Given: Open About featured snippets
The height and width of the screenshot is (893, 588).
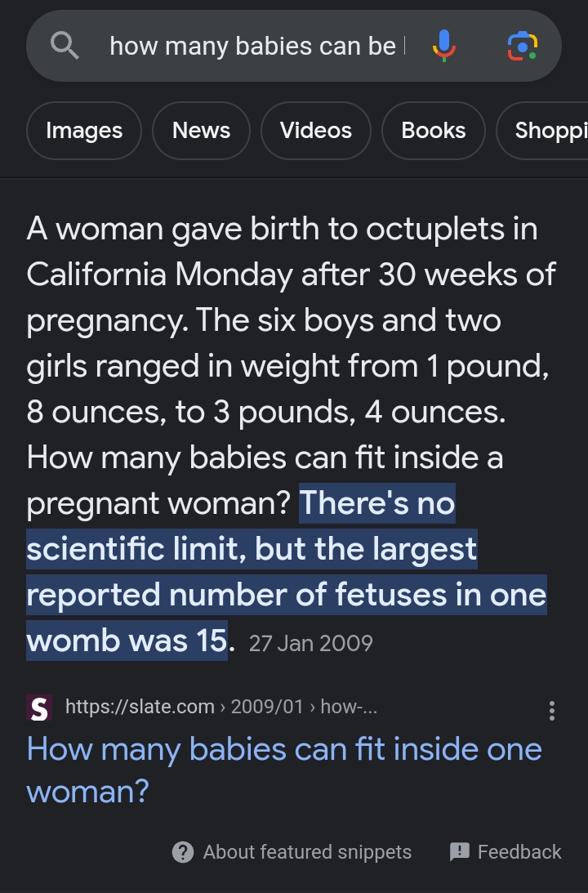Looking at the screenshot, I should pos(307,852).
